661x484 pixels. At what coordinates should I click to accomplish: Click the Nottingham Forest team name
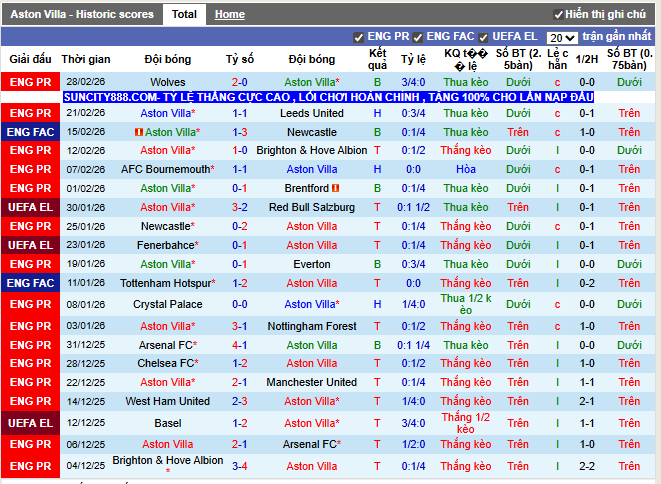point(312,326)
